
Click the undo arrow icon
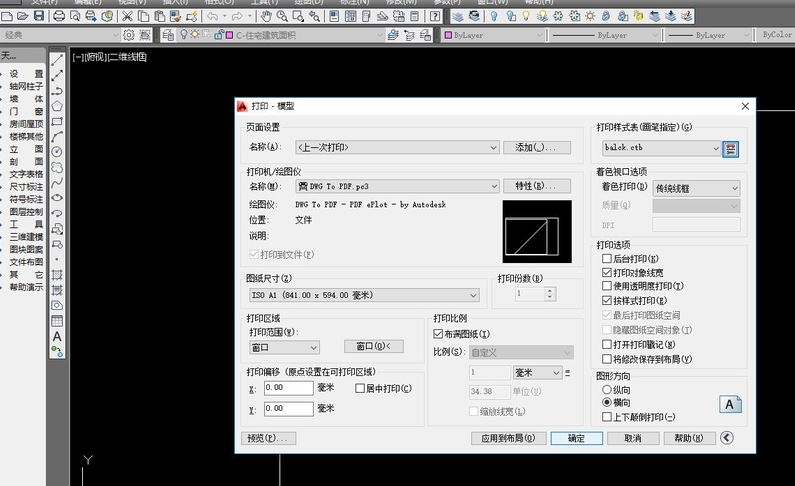pyautogui.click(x=212, y=16)
